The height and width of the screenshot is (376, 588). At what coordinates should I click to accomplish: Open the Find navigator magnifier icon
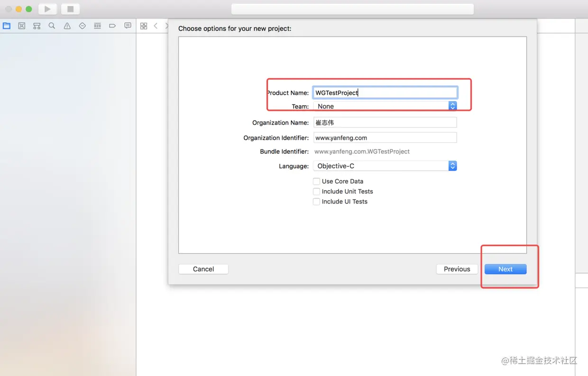(52, 26)
